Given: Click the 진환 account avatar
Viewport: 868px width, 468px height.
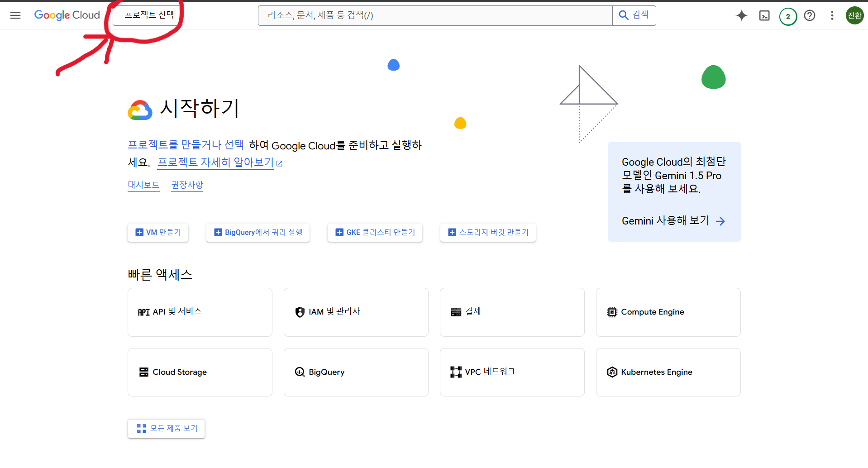Looking at the screenshot, I should click(x=854, y=15).
